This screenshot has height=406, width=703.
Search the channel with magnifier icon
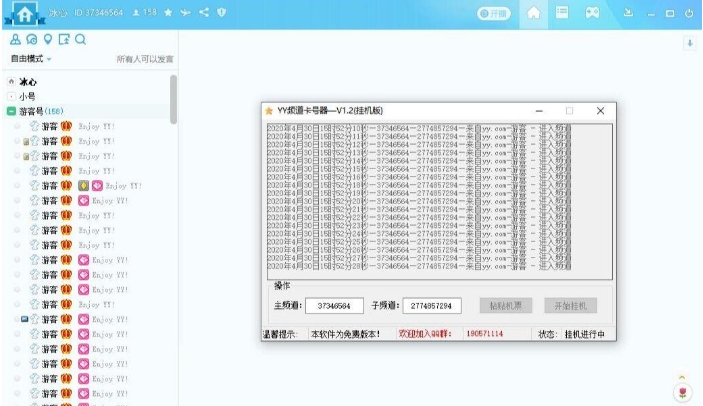80,39
